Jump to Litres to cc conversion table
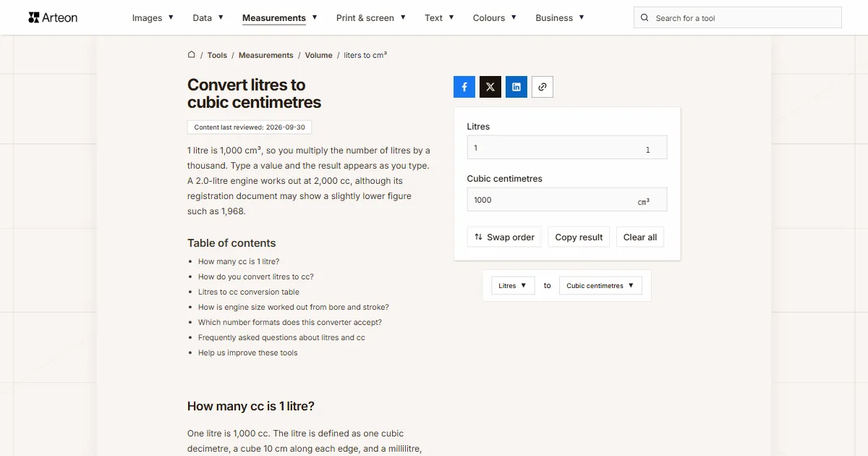The image size is (868, 456). (249, 292)
